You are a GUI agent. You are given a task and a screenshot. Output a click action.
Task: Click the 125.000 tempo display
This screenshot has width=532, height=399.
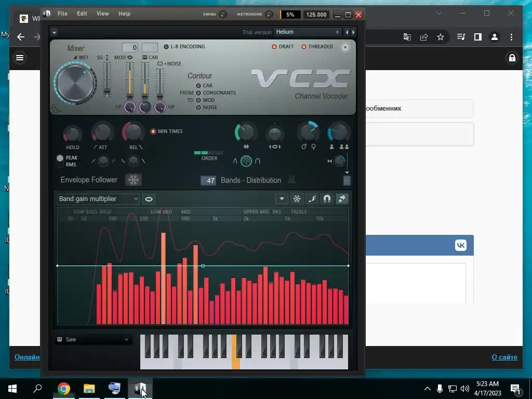click(x=316, y=15)
